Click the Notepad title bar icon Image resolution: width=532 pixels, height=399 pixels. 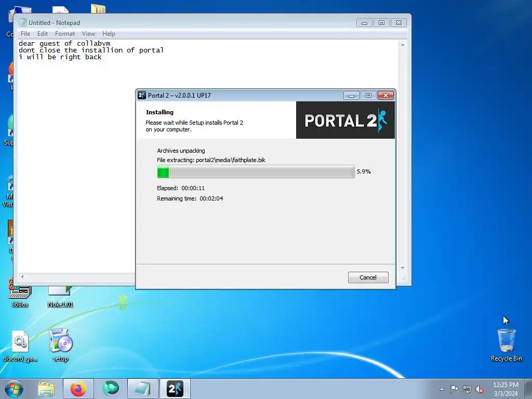tap(22, 22)
